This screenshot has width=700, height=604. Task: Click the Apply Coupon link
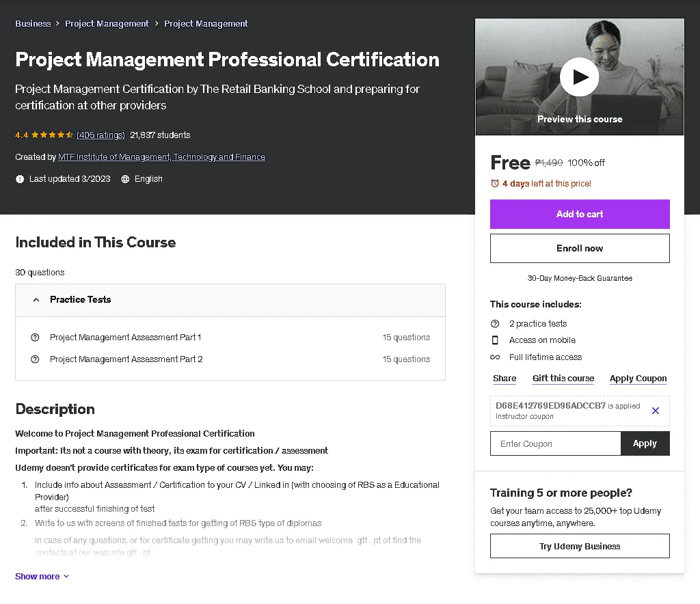pyautogui.click(x=638, y=379)
